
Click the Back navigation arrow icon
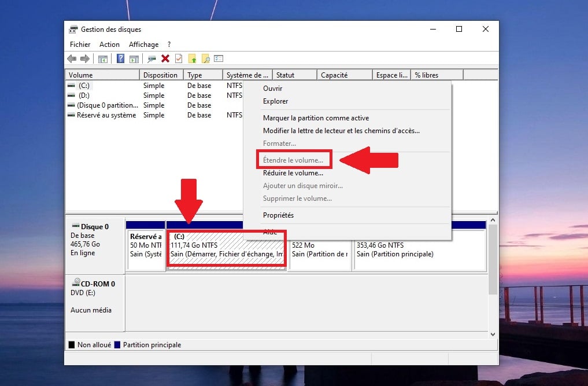tap(71, 58)
